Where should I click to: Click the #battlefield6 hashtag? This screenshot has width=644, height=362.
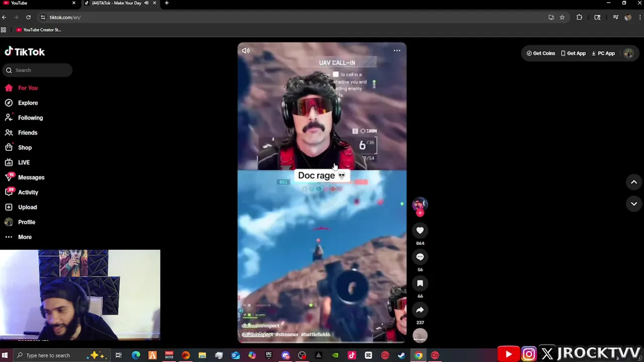[x=315, y=334]
